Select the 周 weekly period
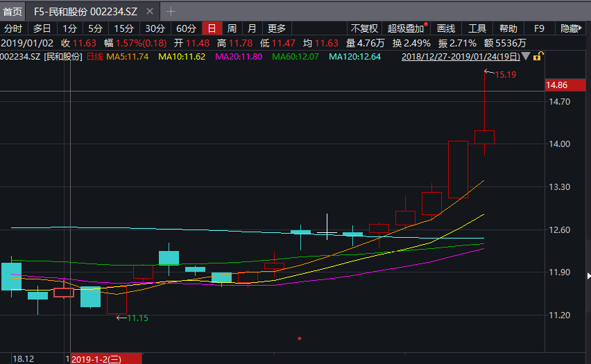This screenshot has height=364, width=591. [x=232, y=28]
